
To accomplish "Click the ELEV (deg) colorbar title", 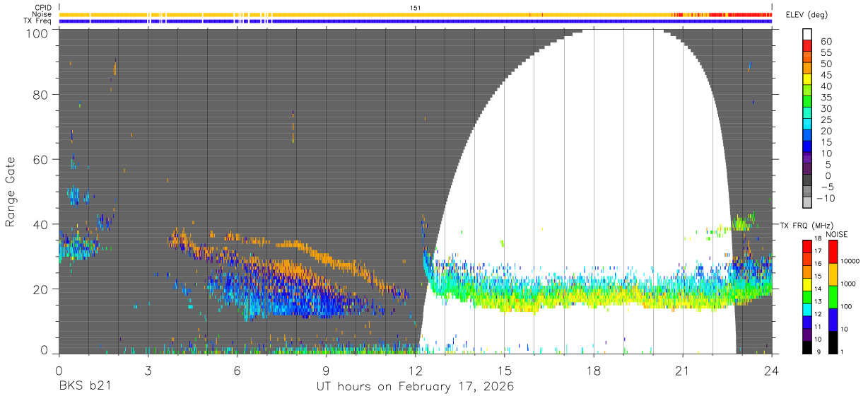I will pyautogui.click(x=807, y=15).
